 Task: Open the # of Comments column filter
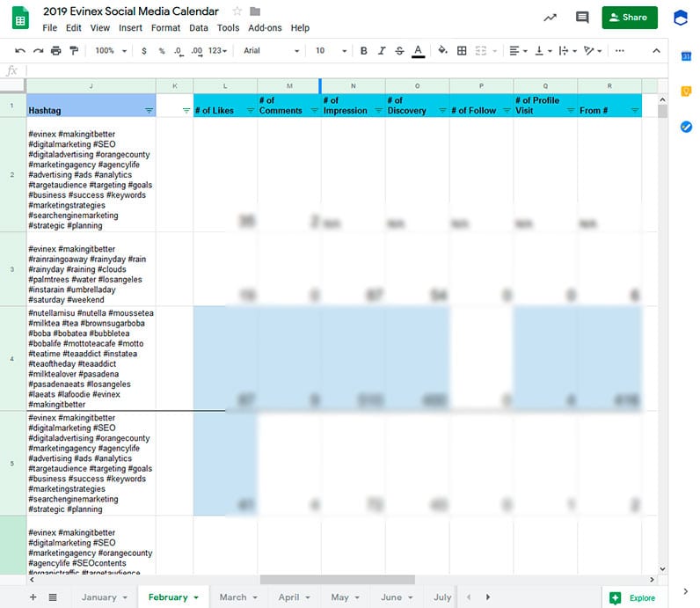pyautogui.click(x=314, y=110)
